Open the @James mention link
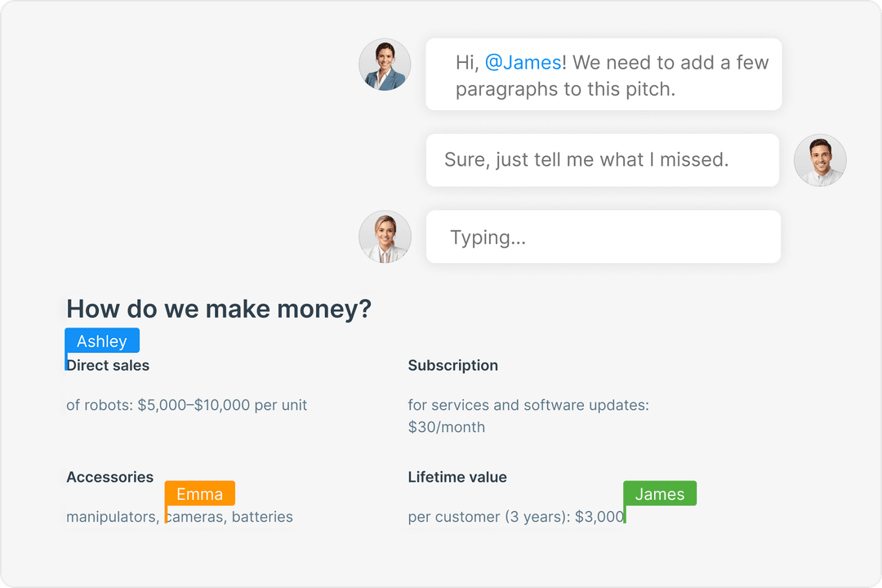 [523, 62]
